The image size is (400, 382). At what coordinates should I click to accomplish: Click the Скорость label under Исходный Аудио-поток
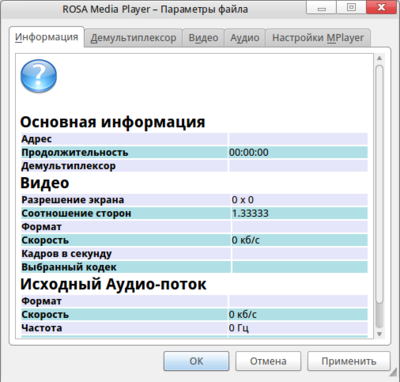[x=45, y=314]
